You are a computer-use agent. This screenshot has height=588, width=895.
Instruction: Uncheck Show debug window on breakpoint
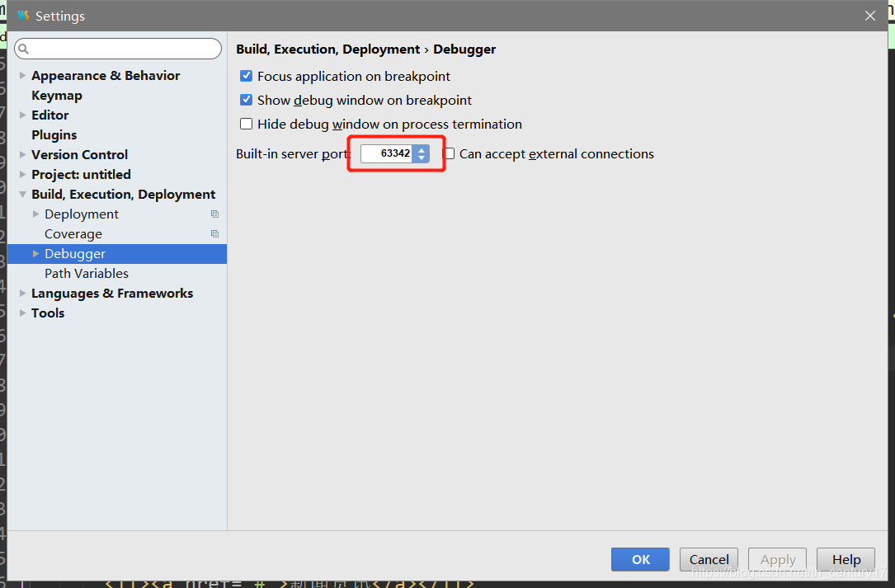pyautogui.click(x=246, y=100)
